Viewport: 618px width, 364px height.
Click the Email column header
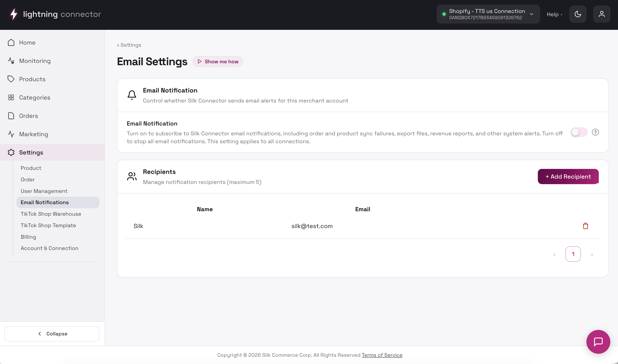click(363, 209)
